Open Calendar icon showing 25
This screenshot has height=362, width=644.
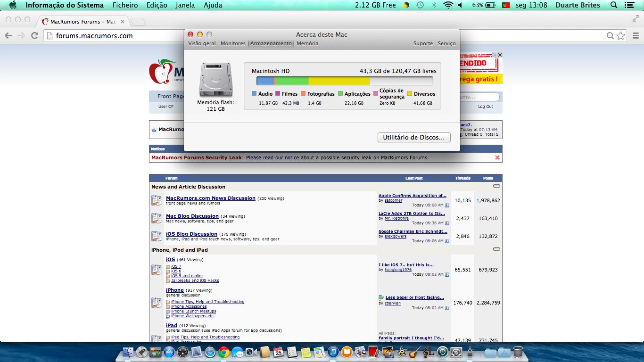tap(279, 352)
